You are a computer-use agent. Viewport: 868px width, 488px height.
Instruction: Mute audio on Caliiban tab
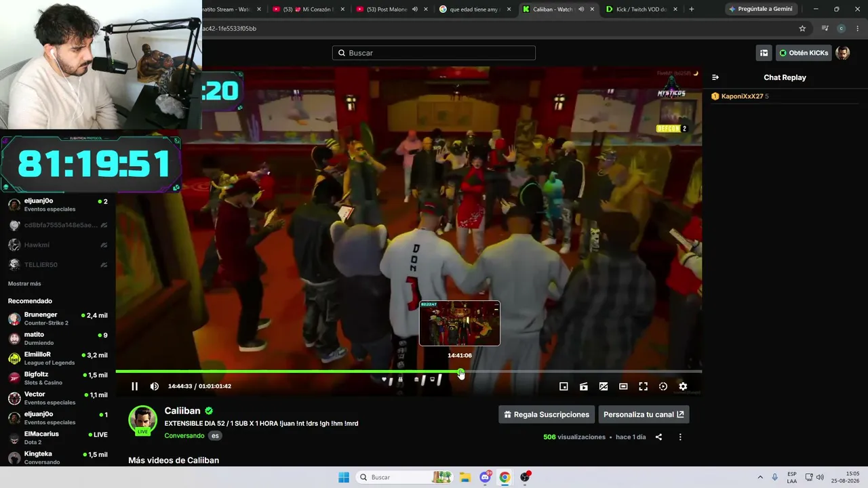tap(580, 9)
